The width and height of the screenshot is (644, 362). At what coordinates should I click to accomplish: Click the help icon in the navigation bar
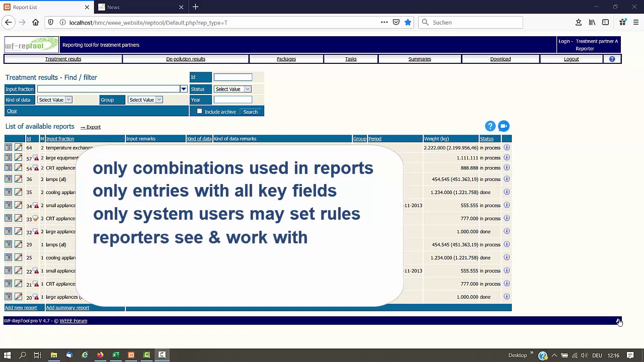pyautogui.click(x=612, y=59)
